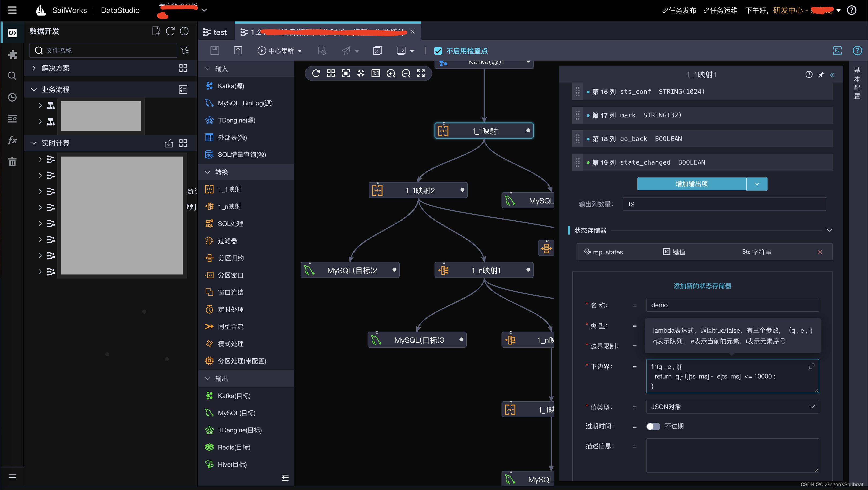Collapse the 转换 section in node palette

point(208,172)
